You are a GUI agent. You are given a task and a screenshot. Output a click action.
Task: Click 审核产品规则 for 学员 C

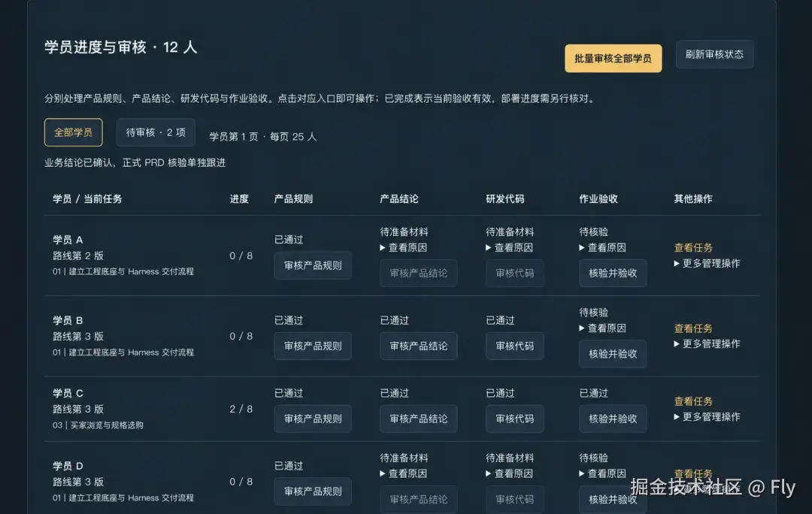pos(313,419)
